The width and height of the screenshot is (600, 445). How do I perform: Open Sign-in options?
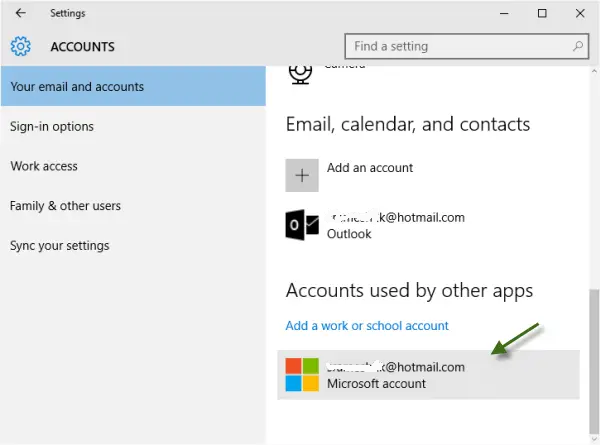point(52,127)
